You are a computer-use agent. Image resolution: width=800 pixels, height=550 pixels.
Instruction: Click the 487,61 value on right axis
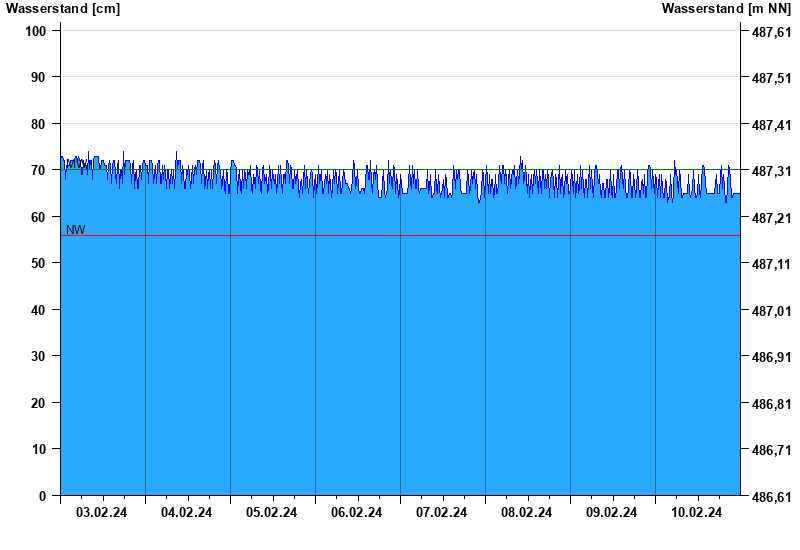tap(771, 33)
